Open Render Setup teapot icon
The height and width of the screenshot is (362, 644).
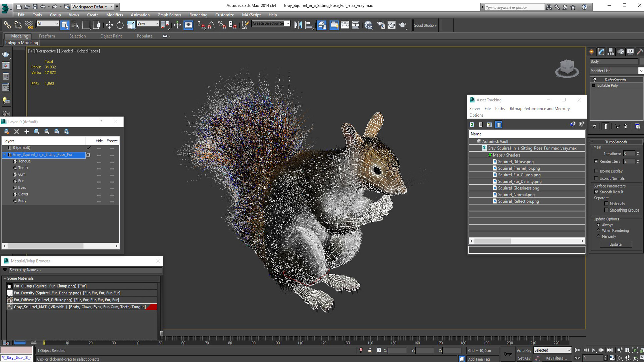381,25
